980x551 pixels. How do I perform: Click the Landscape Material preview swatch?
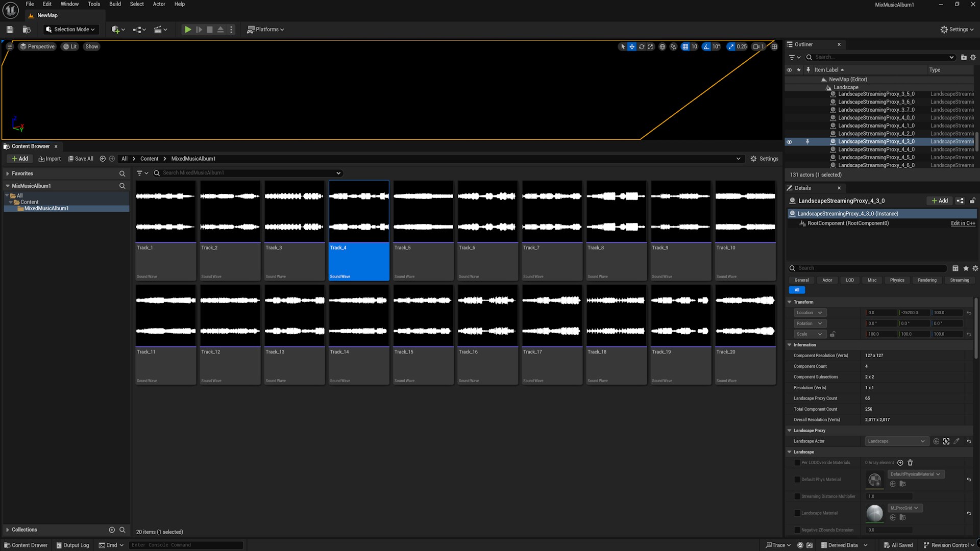click(874, 513)
